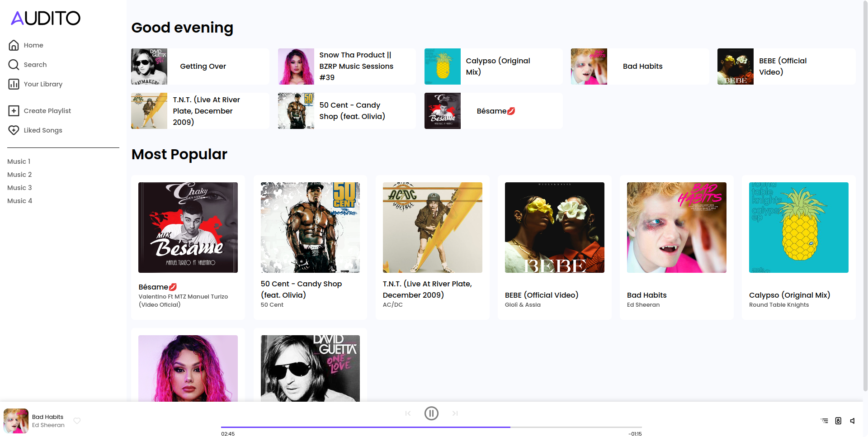Click the Audito logo
The width and height of the screenshot is (868, 437).
point(46,18)
